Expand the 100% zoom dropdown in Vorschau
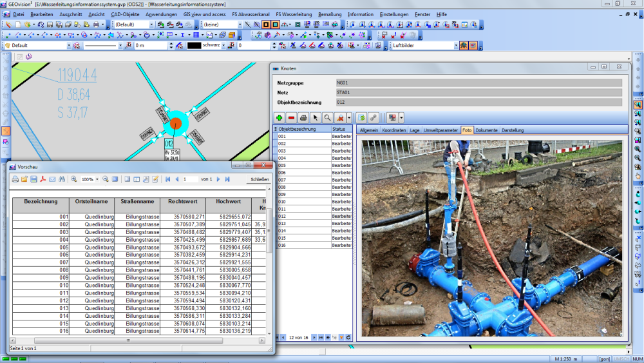Viewport: 644px width, 363px height. tap(98, 179)
